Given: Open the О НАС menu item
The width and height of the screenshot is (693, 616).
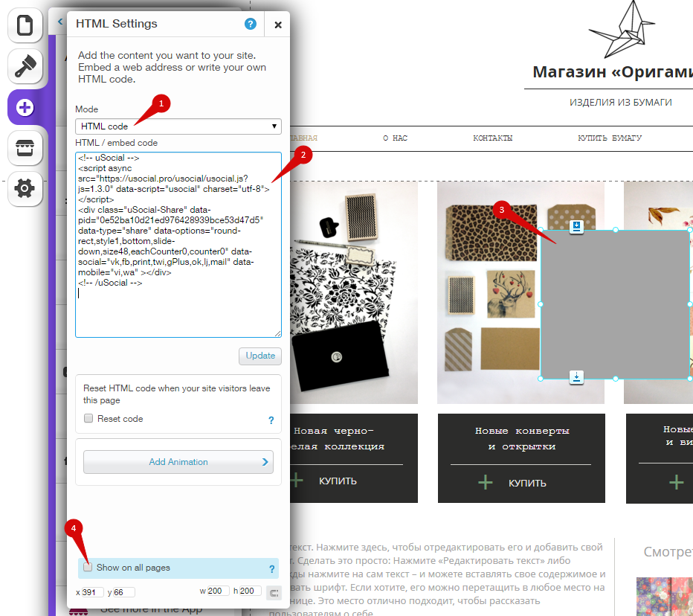Looking at the screenshot, I should click(x=395, y=138).
